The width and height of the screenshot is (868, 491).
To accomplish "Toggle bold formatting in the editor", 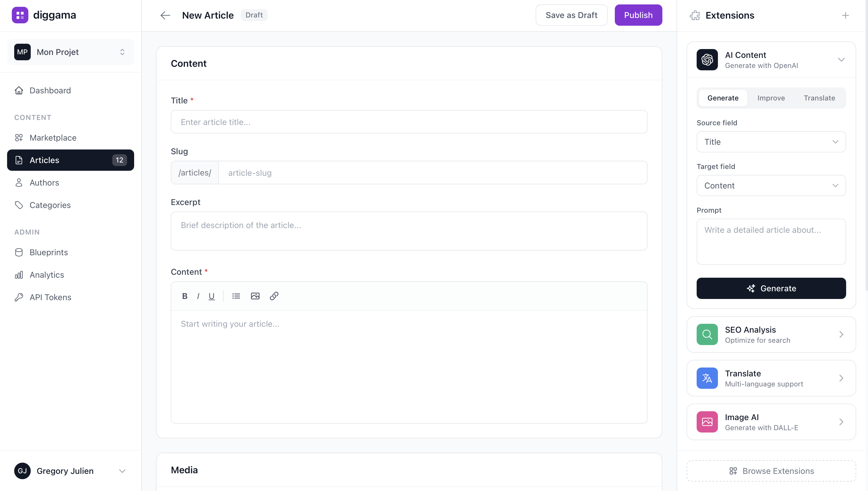I will [185, 296].
